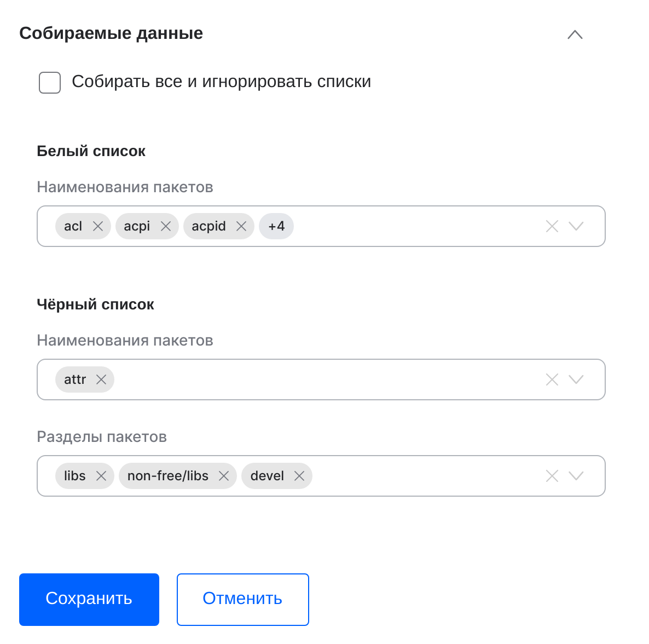Enable 'Собирать все и игнорировать списки' checkbox
The width and height of the screenshot is (649, 644).
click(x=50, y=82)
